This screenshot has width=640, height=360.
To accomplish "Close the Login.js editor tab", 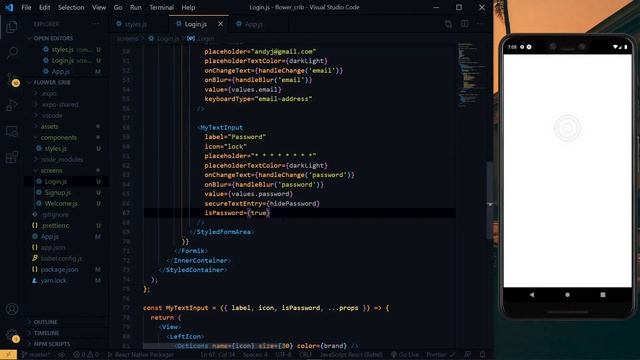I will [x=220, y=24].
